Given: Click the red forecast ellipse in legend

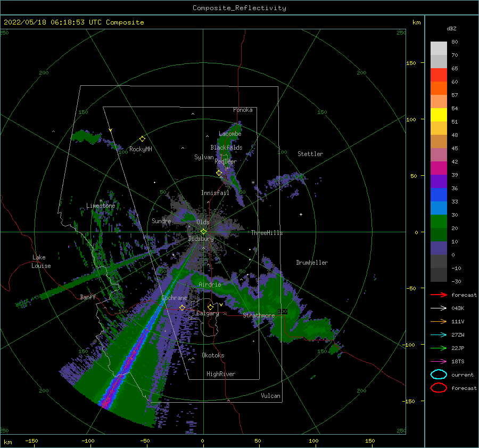Looking at the screenshot, I should (439, 388).
